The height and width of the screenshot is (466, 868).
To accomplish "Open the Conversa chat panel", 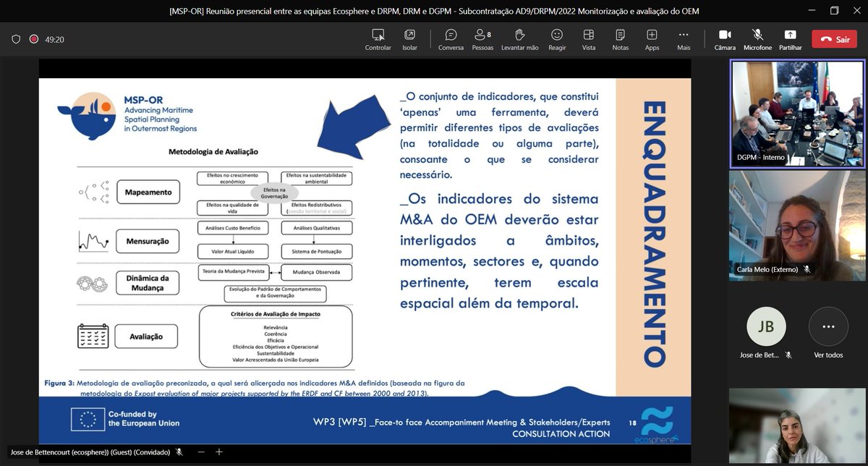I will (451, 39).
